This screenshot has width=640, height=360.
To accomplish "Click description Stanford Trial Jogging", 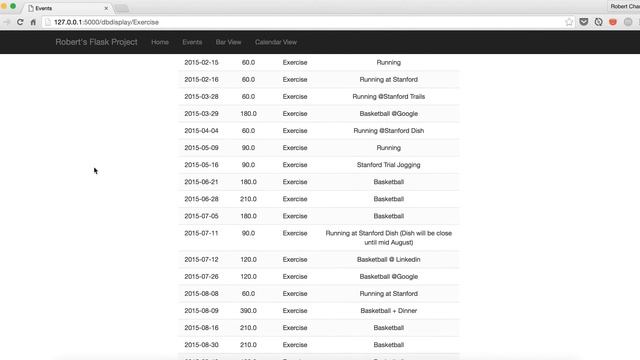I will pos(389,165).
